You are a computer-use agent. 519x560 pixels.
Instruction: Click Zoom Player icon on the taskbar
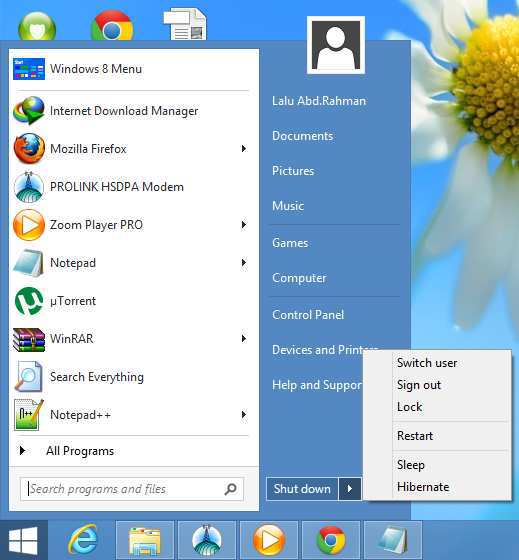(x=269, y=540)
